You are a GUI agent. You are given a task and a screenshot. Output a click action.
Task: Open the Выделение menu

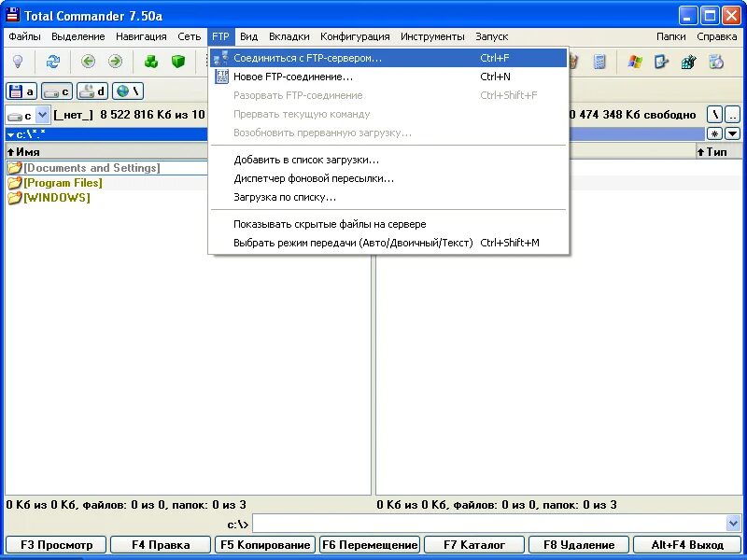click(78, 36)
